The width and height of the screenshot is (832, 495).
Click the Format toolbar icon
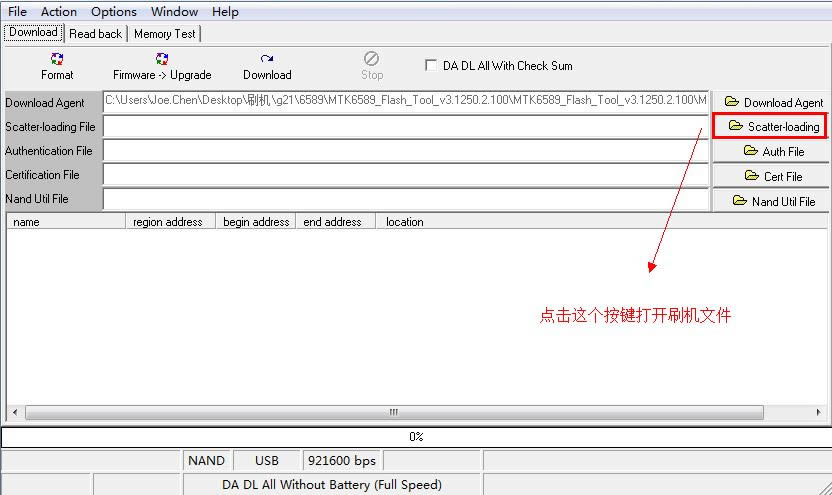point(57,66)
